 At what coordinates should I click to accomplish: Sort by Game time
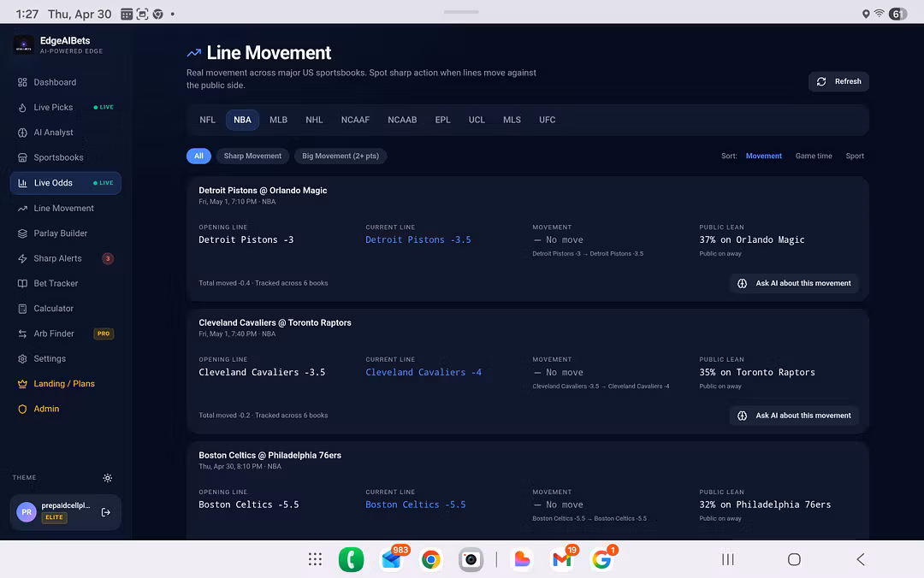(814, 156)
